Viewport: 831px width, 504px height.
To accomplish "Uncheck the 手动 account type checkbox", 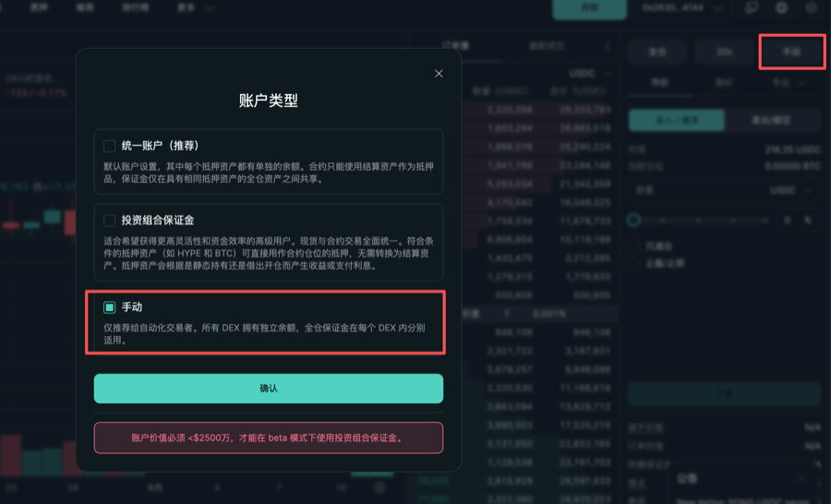I will (x=109, y=307).
